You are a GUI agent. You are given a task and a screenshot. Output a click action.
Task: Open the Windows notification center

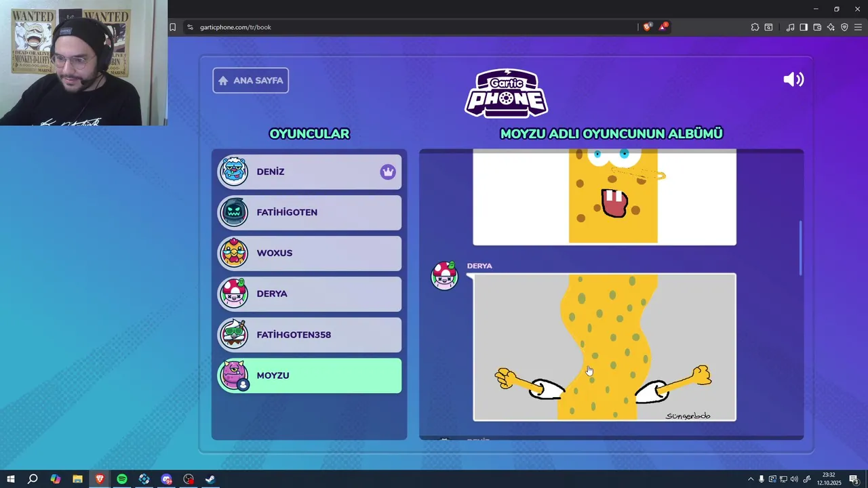(x=854, y=479)
